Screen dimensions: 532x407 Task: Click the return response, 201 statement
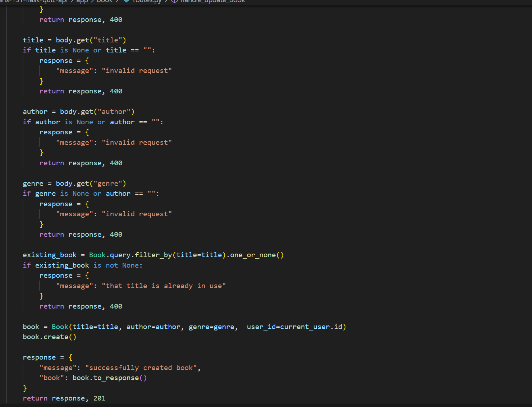point(64,398)
